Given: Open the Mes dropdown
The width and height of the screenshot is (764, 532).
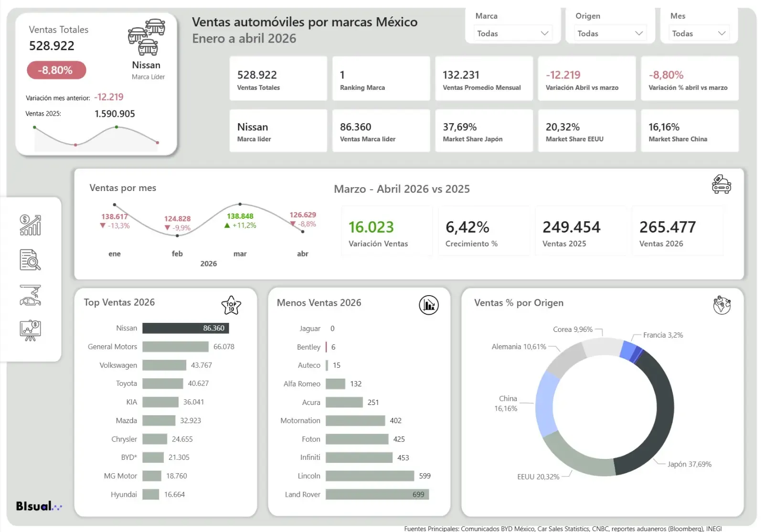Looking at the screenshot, I should 699,33.
